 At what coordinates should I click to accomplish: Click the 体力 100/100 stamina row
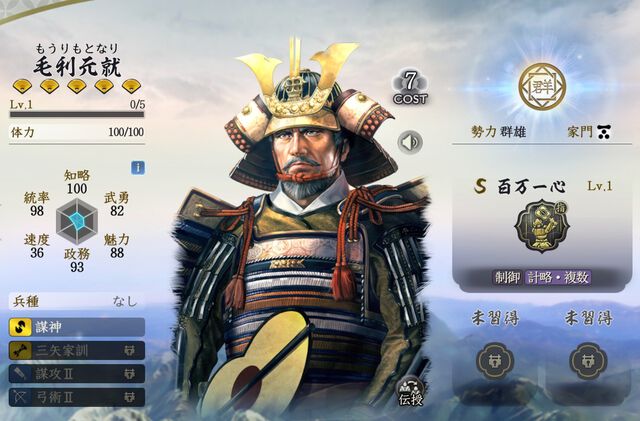point(77,132)
